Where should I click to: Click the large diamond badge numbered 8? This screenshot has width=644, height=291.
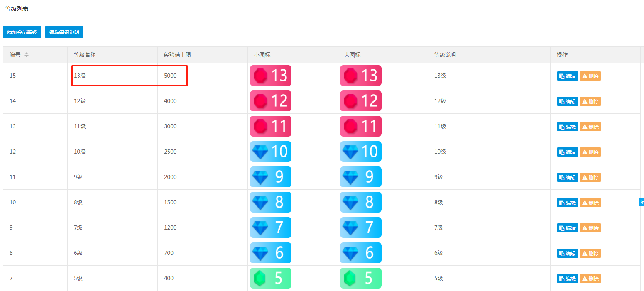coord(361,202)
